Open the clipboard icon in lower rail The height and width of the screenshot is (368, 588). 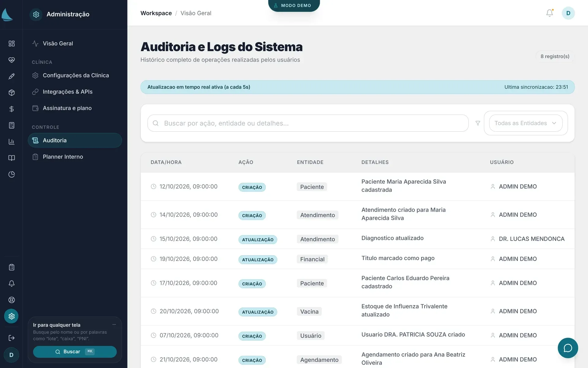(x=11, y=267)
